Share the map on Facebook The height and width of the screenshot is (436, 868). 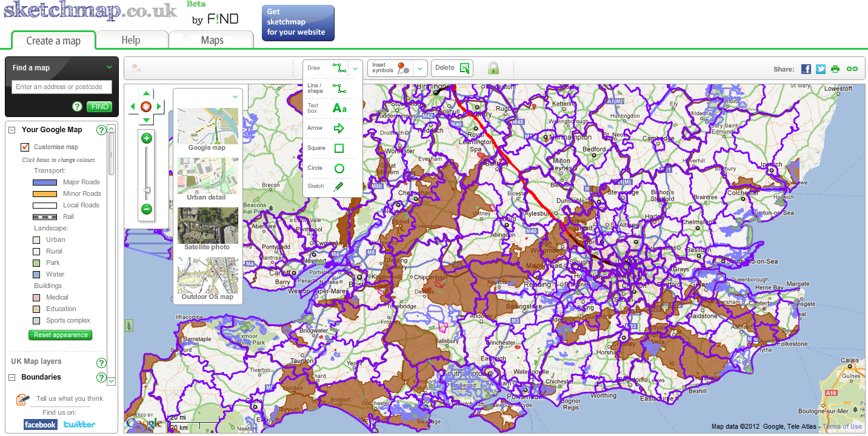(806, 69)
